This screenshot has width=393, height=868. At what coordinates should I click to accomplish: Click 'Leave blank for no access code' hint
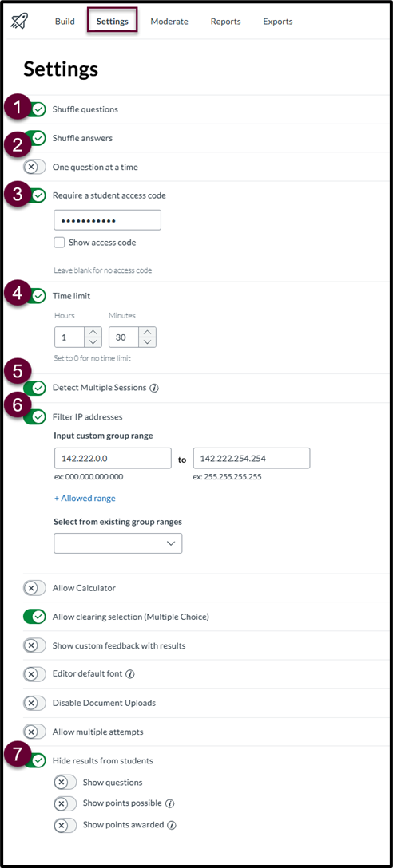pos(102,270)
